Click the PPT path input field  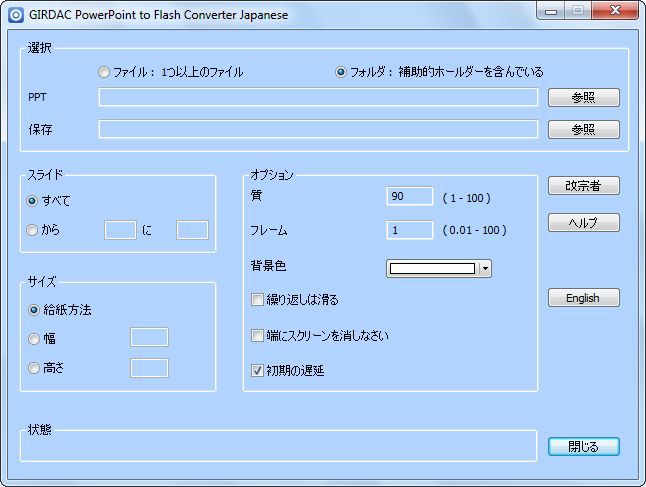coord(318,98)
